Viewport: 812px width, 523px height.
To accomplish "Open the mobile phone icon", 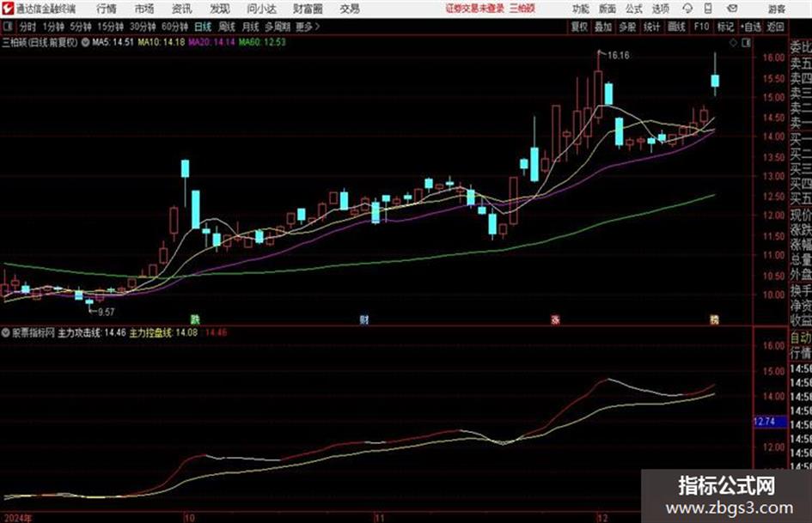I will point(708,9).
